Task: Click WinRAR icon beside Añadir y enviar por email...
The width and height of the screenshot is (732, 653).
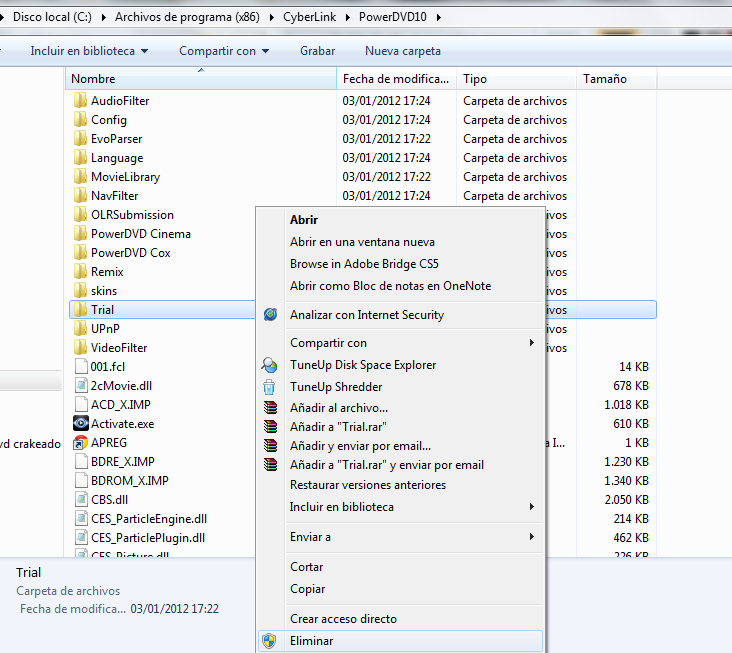Action: (270, 446)
